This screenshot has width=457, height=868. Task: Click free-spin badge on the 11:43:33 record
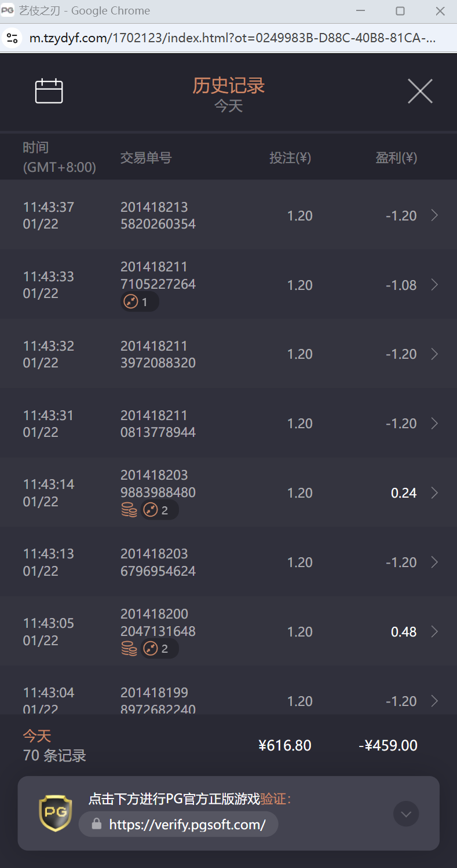pos(139,302)
